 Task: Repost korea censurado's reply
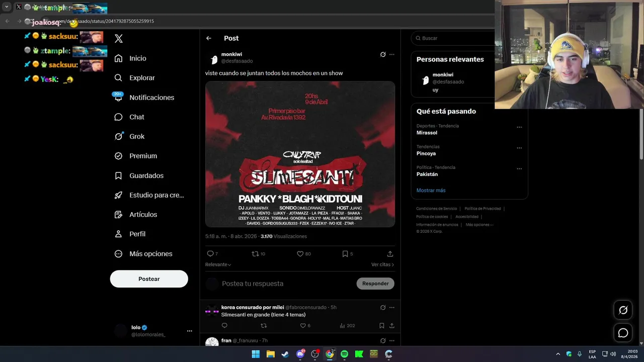pyautogui.click(x=264, y=326)
